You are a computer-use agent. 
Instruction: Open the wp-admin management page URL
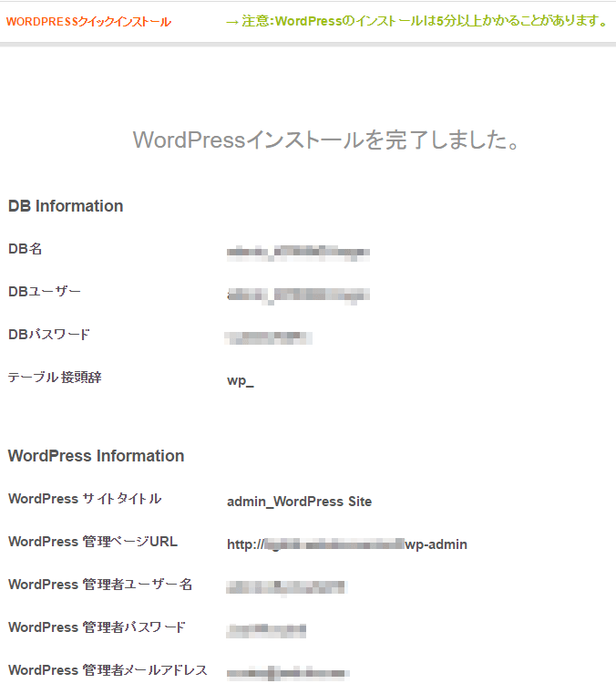pyautogui.click(x=346, y=544)
